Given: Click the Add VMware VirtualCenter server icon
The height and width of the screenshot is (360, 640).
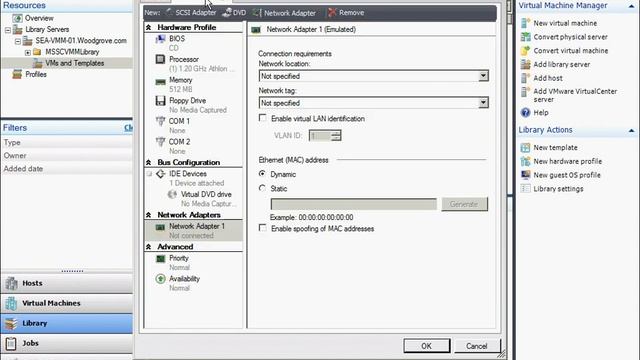Looking at the screenshot, I should [525, 92].
